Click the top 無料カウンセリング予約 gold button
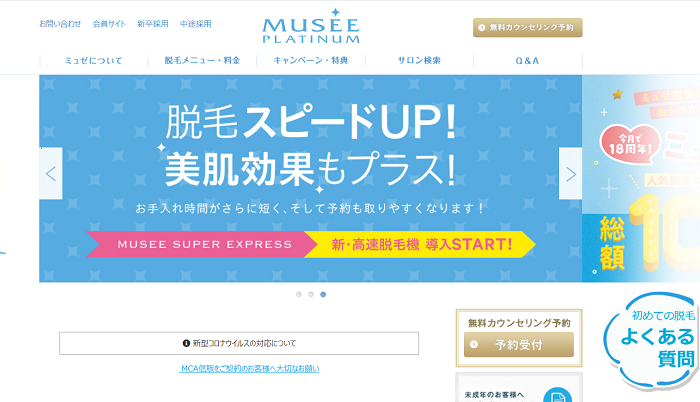Viewport: 700px width, 402px height. pos(528,27)
